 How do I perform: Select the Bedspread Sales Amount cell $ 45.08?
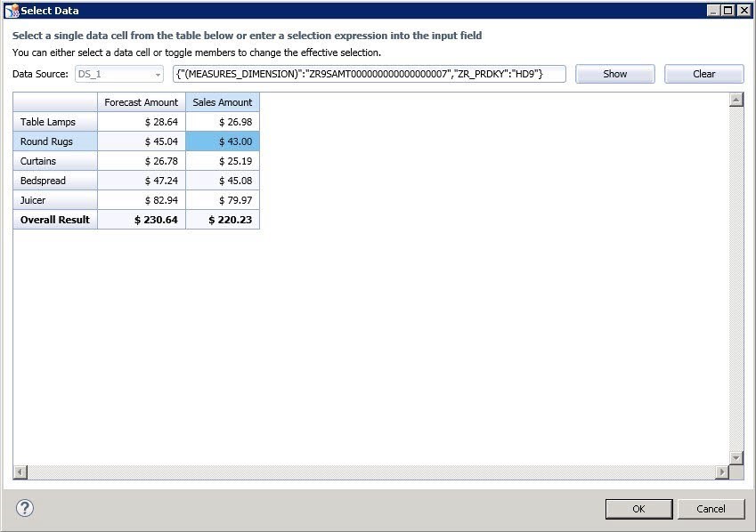[x=223, y=181]
